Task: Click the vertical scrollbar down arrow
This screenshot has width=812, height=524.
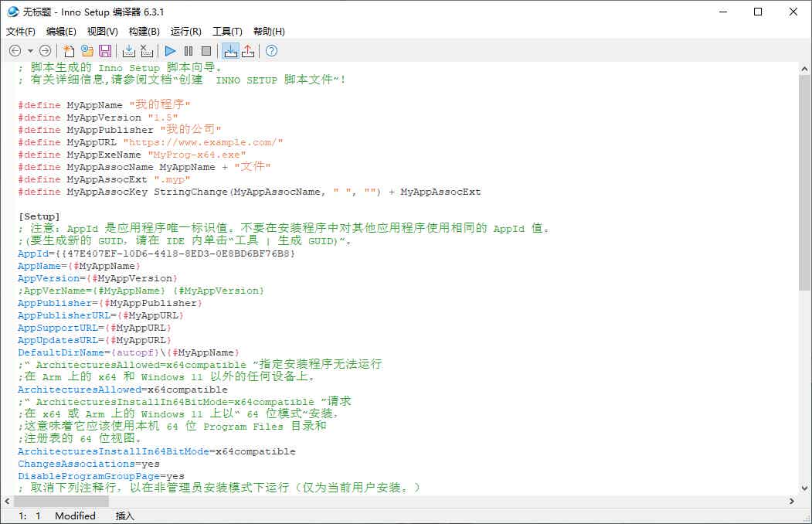Action: (x=804, y=488)
